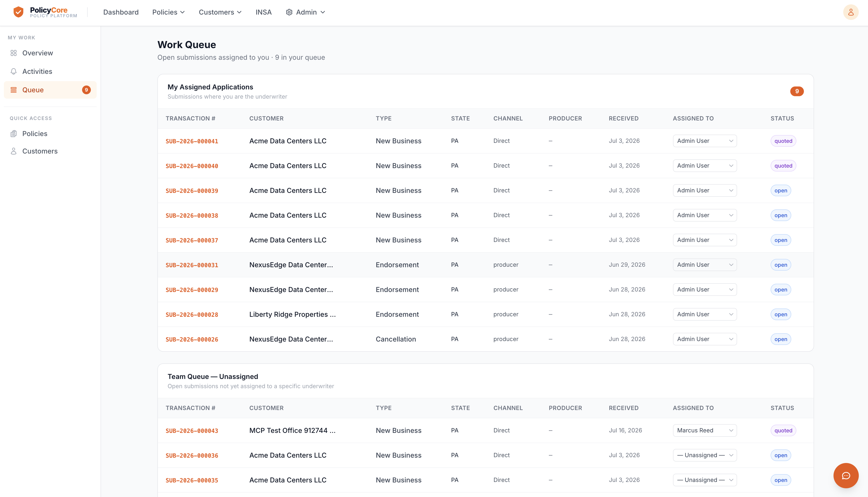Image resolution: width=868 pixels, height=497 pixels.
Task: Click the open status of SUB-2026-000029
Action: (x=781, y=290)
